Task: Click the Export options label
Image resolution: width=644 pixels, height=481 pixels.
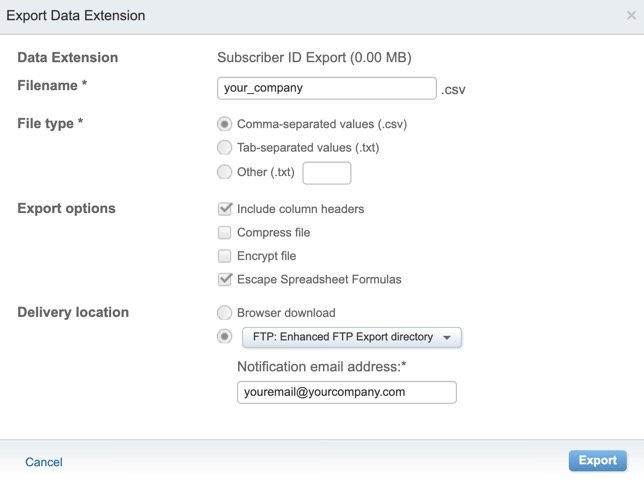Action: (x=67, y=208)
